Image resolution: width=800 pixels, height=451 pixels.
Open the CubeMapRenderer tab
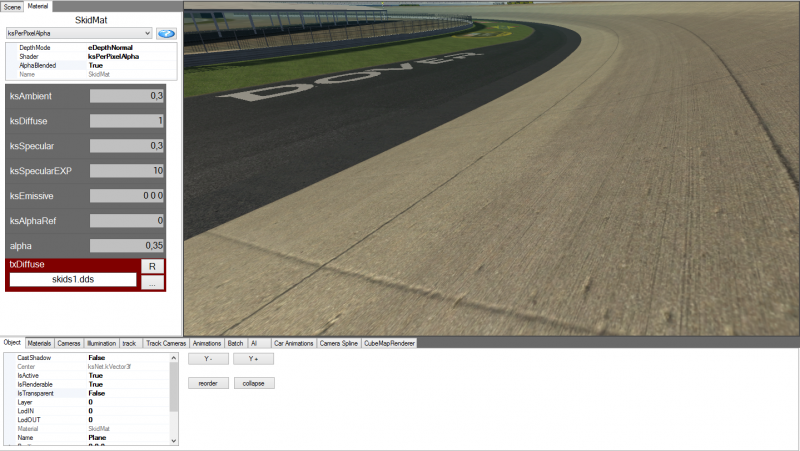click(389, 343)
